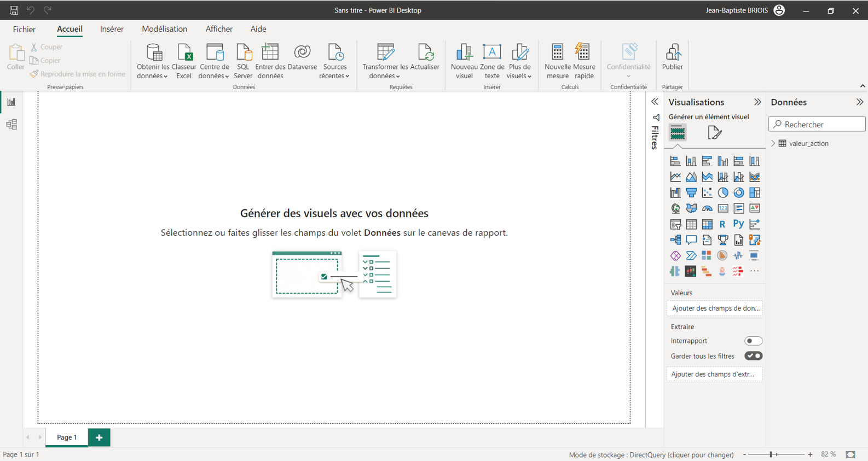Select the donut chart visual
The height and width of the screenshot is (461, 868).
click(739, 192)
